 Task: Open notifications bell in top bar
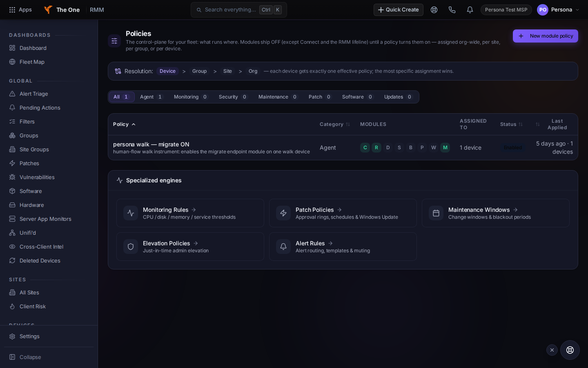point(470,10)
